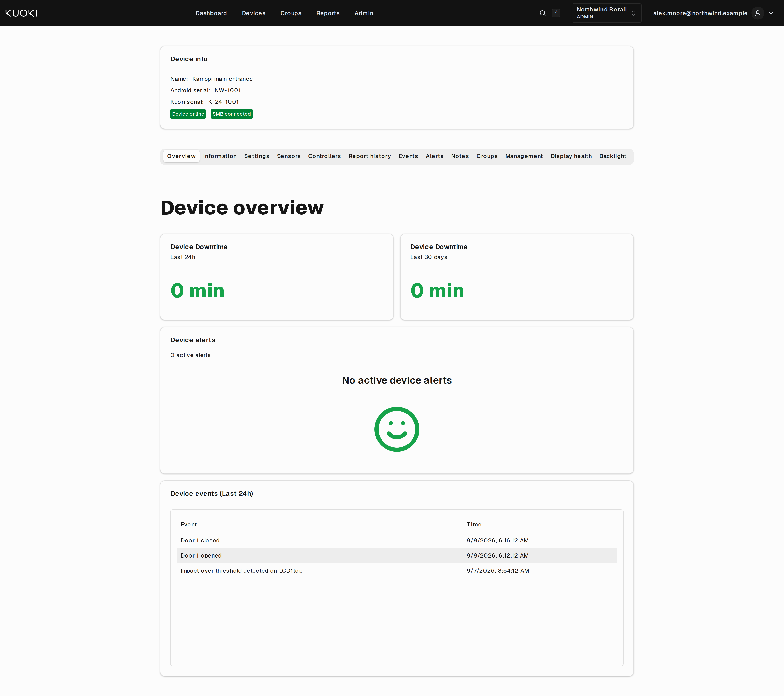784x696 pixels.
Task: Switch to the Sensors tab
Action: (x=288, y=156)
